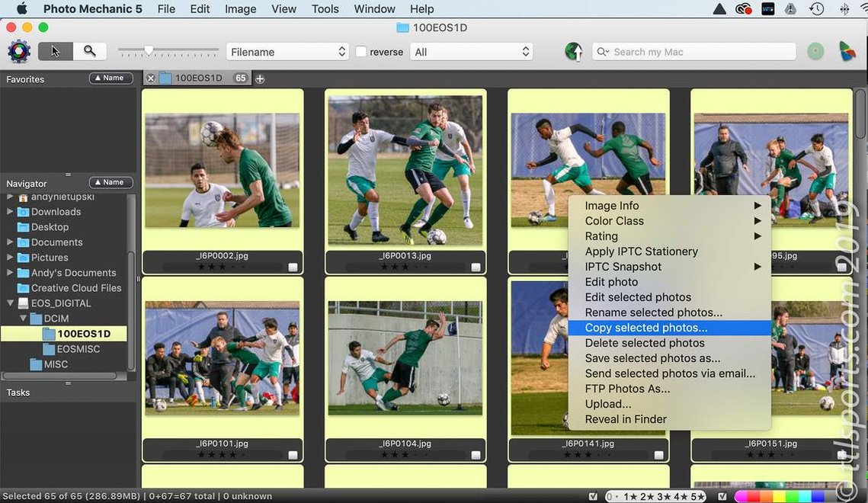Expand the Downloads folder in the Navigator
868x503 pixels.
coord(10,211)
